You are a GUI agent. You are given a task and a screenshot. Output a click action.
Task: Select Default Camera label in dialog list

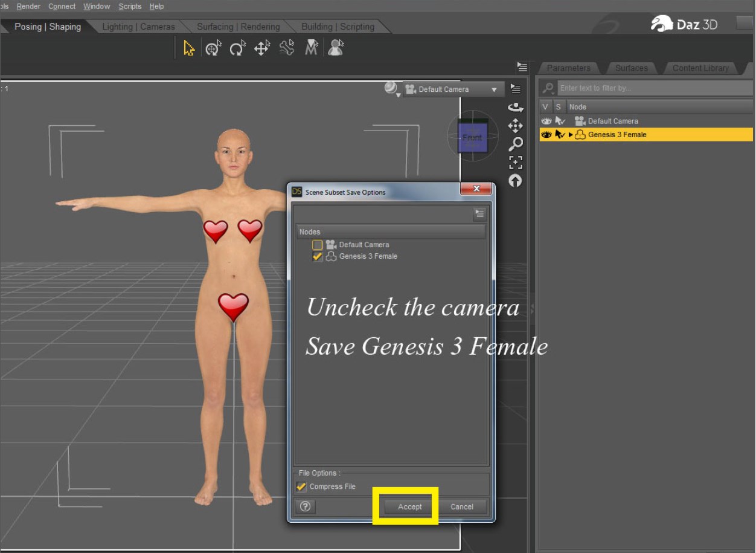(x=364, y=245)
